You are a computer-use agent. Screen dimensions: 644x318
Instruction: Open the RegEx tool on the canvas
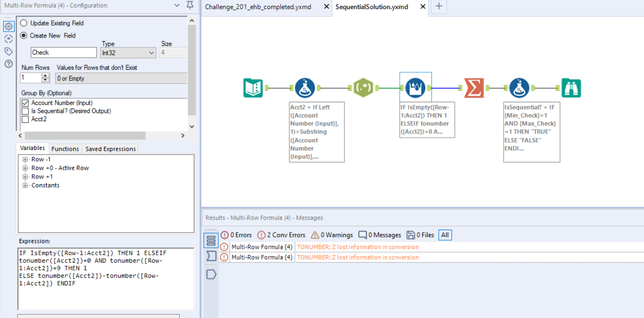click(x=364, y=88)
